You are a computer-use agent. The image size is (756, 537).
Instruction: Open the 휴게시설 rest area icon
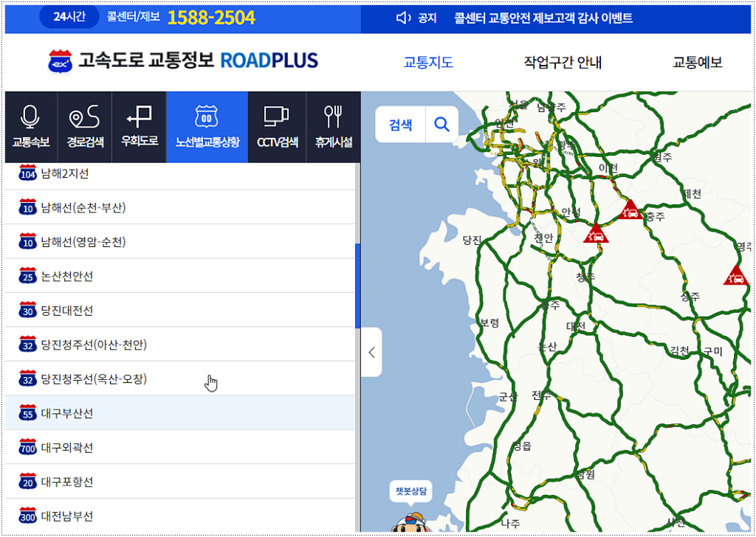[333, 127]
